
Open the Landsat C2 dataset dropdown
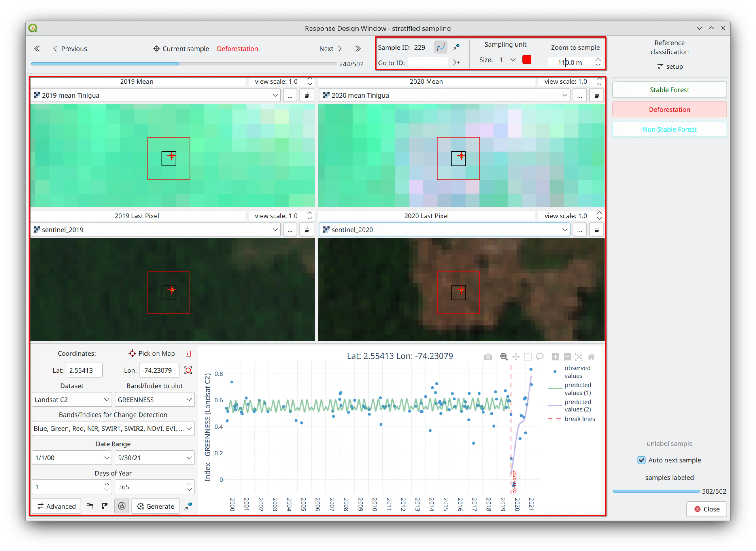[71, 399]
